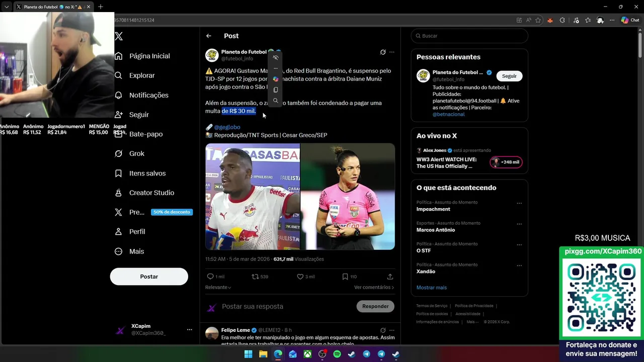Click Mostrar mais under trends
The image size is (644, 362).
point(431,288)
